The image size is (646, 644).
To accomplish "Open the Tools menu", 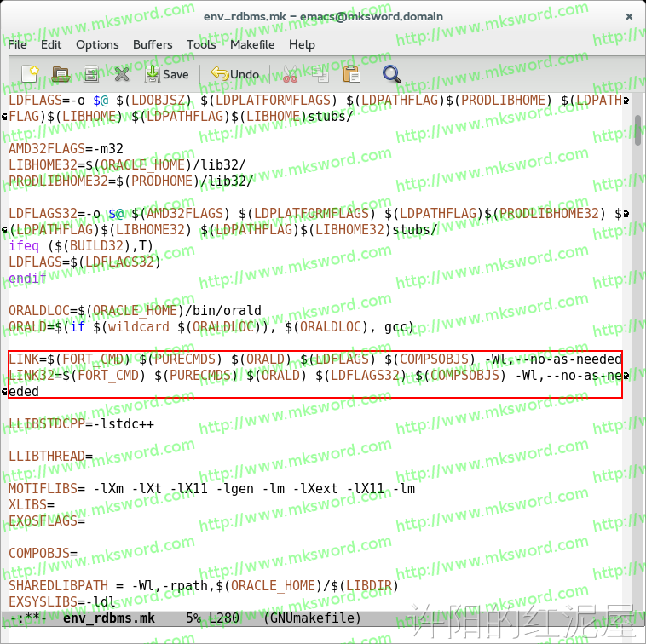I will (201, 44).
